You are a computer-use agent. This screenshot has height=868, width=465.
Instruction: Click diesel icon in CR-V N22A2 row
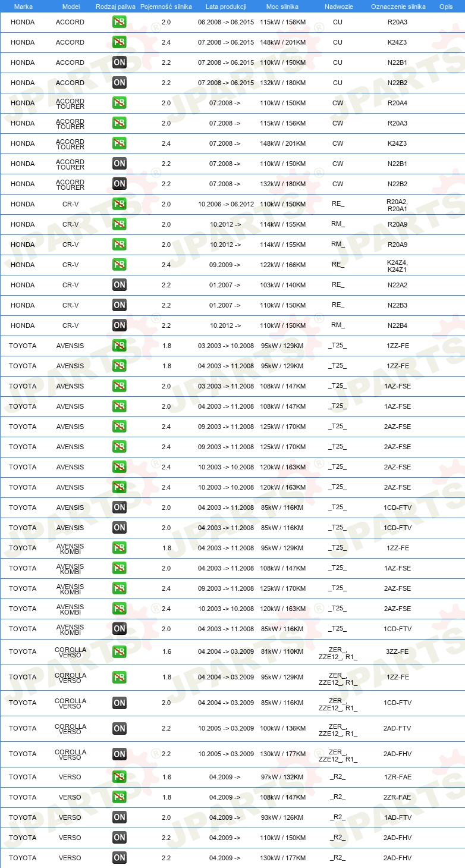tap(120, 285)
